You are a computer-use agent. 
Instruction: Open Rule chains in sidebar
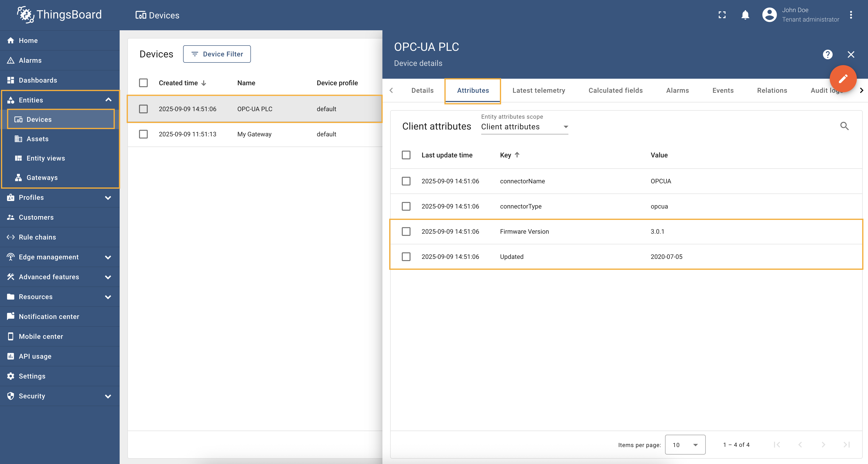[x=37, y=237]
